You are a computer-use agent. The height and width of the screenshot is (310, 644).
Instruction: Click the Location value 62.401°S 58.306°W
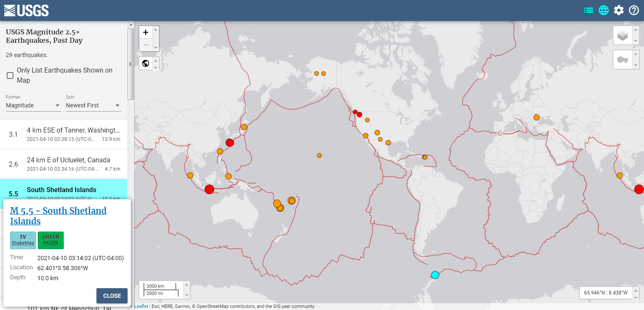63,268
